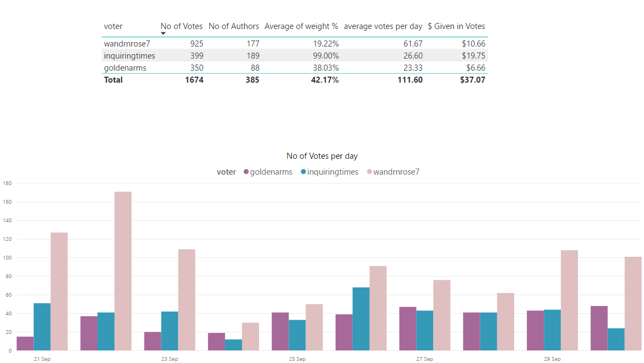Click the purple goldenarms legend dot
Viewport: 644px width, 363px height.
[x=246, y=172]
